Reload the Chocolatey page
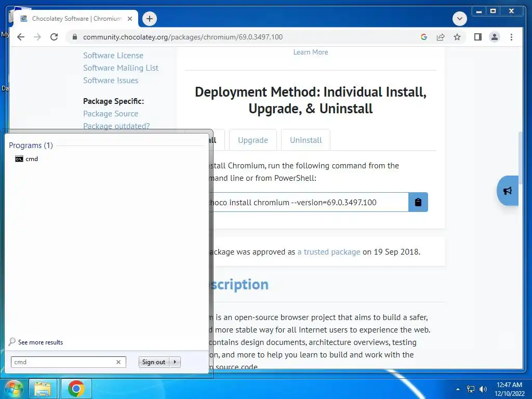The width and height of the screenshot is (532, 399). pos(54,37)
